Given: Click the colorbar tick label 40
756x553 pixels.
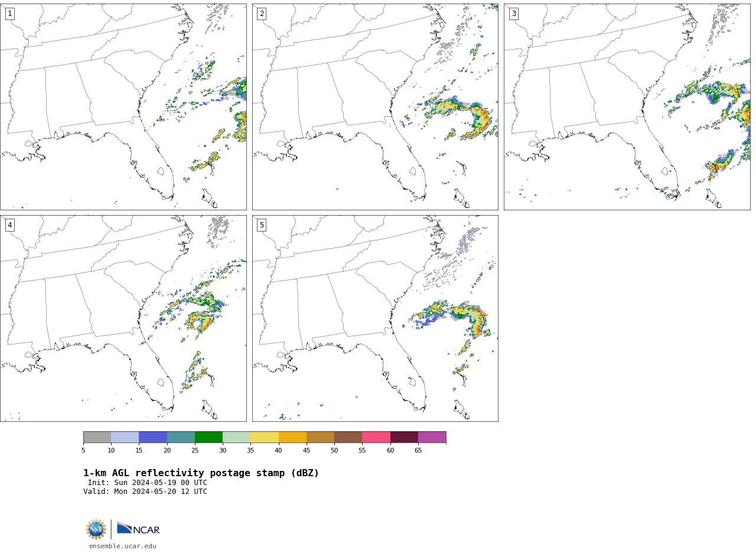Looking at the screenshot, I should (x=279, y=451).
